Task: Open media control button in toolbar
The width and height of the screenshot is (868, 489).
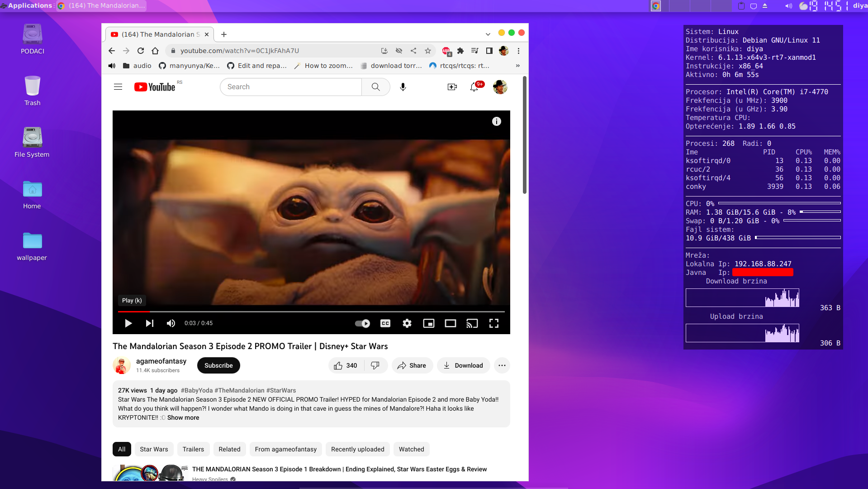Action: [474, 51]
